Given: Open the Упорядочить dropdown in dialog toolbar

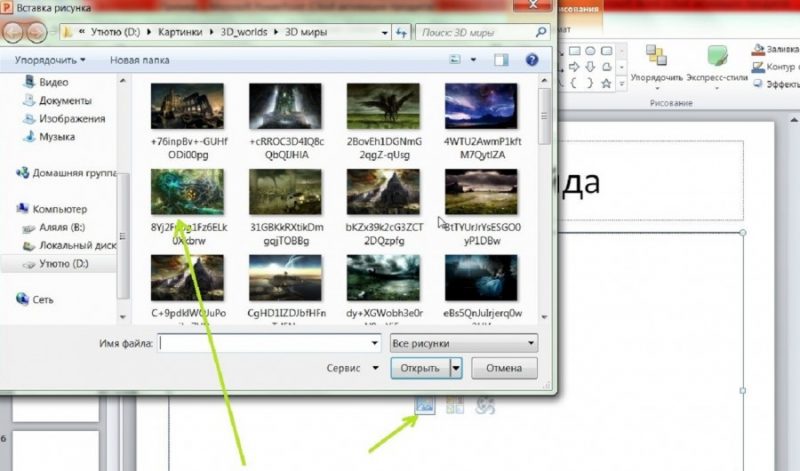Looking at the screenshot, I should (x=50, y=60).
